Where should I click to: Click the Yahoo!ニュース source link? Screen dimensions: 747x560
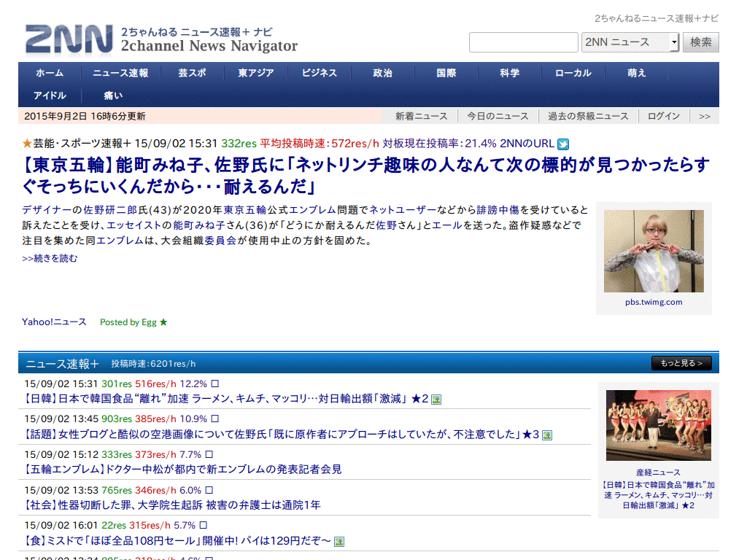pyautogui.click(x=54, y=322)
